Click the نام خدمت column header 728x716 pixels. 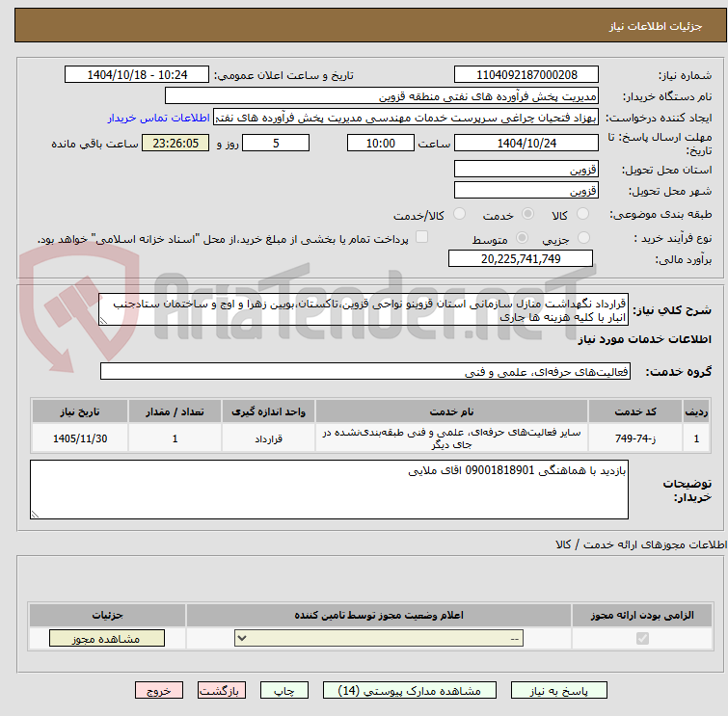[x=451, y=411]
